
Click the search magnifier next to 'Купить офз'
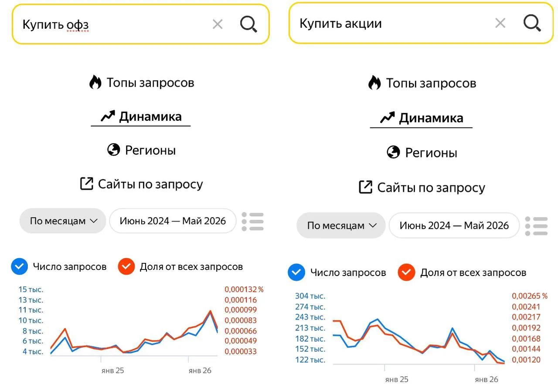coord(248,24)
